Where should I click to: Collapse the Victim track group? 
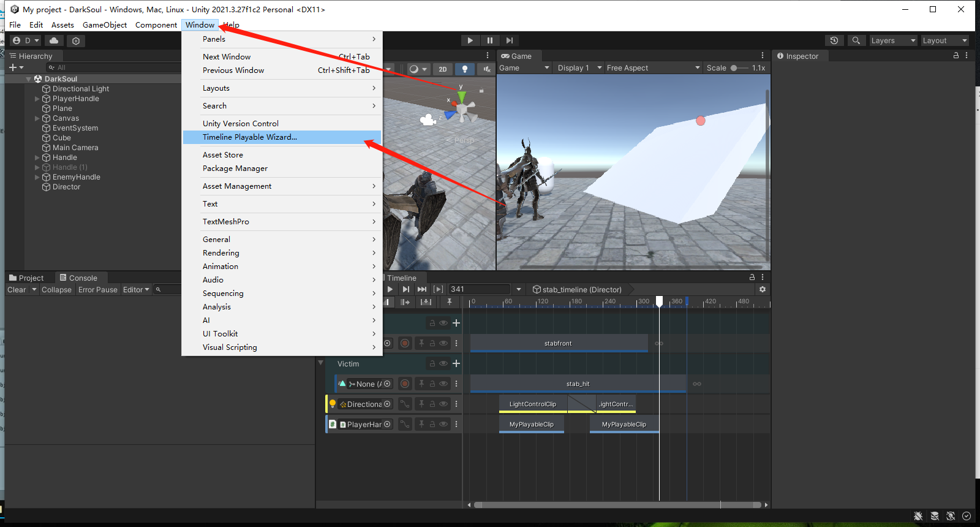click(320, 363)
